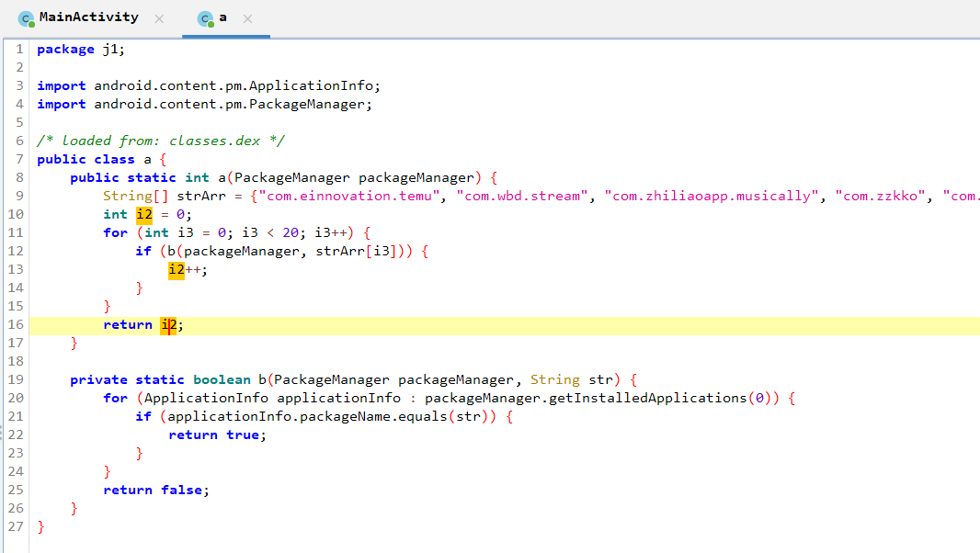Click the highlighted i2 in the return statement
Screen dimensions: 980x553
(168, 324)
